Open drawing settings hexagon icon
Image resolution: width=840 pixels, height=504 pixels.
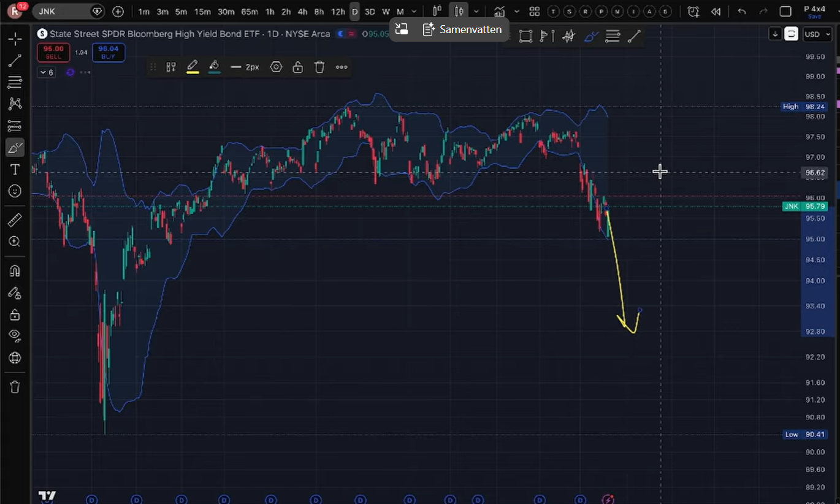pos(277,67)
